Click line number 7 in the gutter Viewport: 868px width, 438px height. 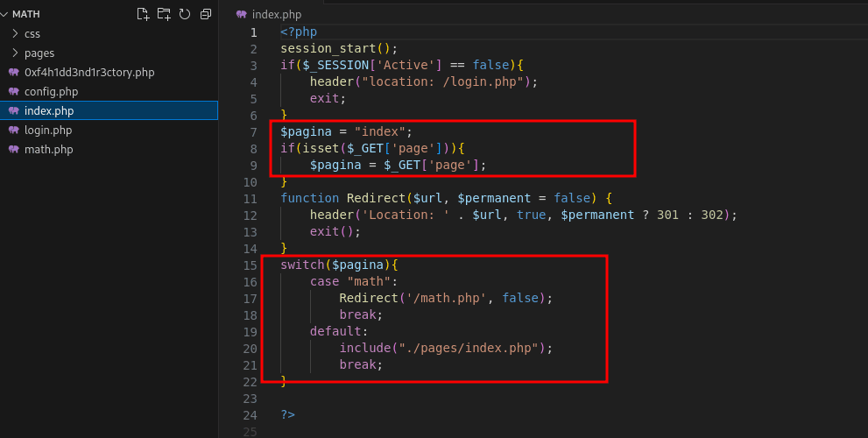tap(253, 131)
